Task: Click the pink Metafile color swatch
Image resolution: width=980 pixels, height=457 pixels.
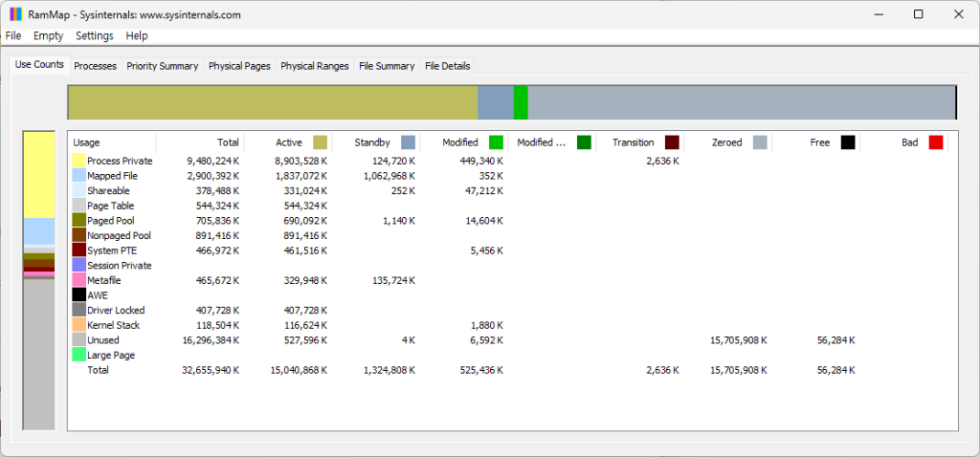Action: (x=79, y=280)
